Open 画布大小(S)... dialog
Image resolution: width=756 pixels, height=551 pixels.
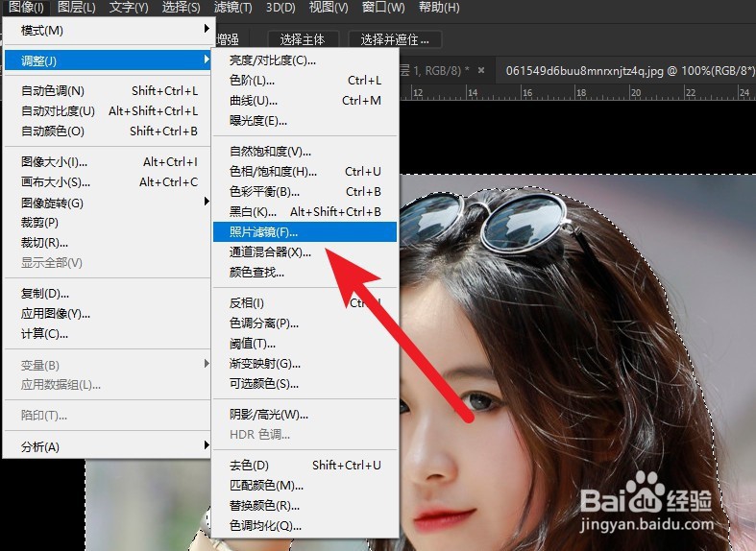tap(107, 182)
